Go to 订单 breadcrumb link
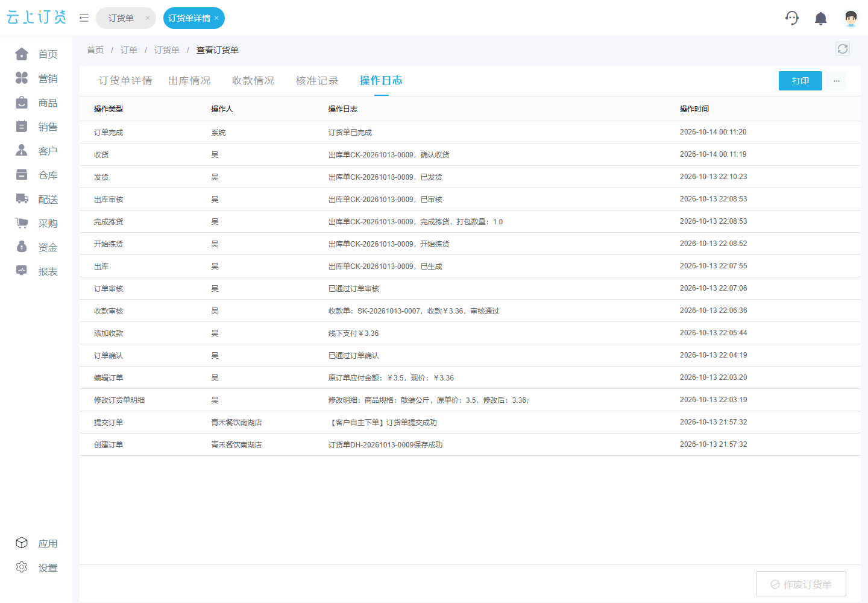Image resolution: width=868 pixels, height=603 pixels. pos(129,50)
